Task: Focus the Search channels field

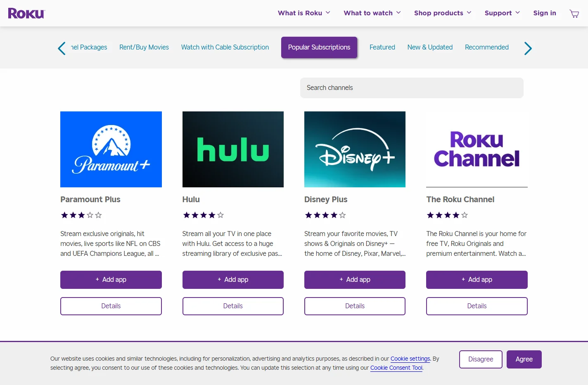Action: pos(412,88)
